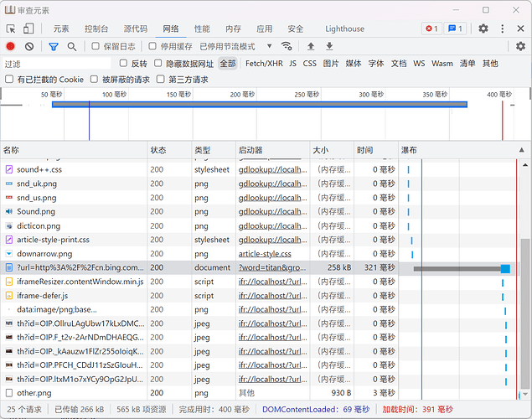Check 有已拦截的 Cookie checkbox
532x419 pixels.
tap(9, 79)
